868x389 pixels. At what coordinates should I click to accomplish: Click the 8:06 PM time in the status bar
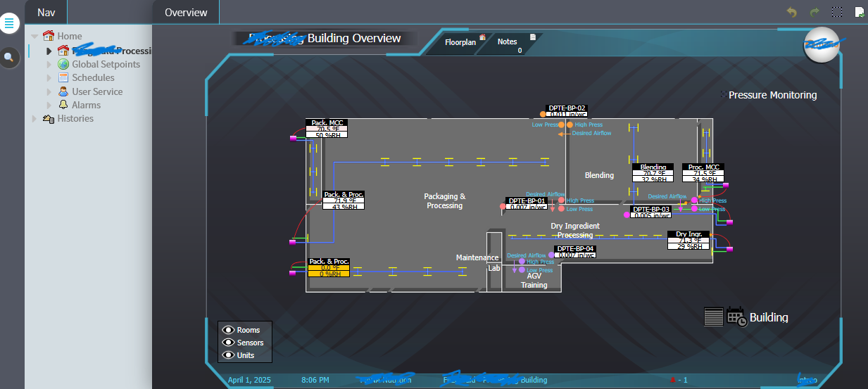click(x=315, y=380)
